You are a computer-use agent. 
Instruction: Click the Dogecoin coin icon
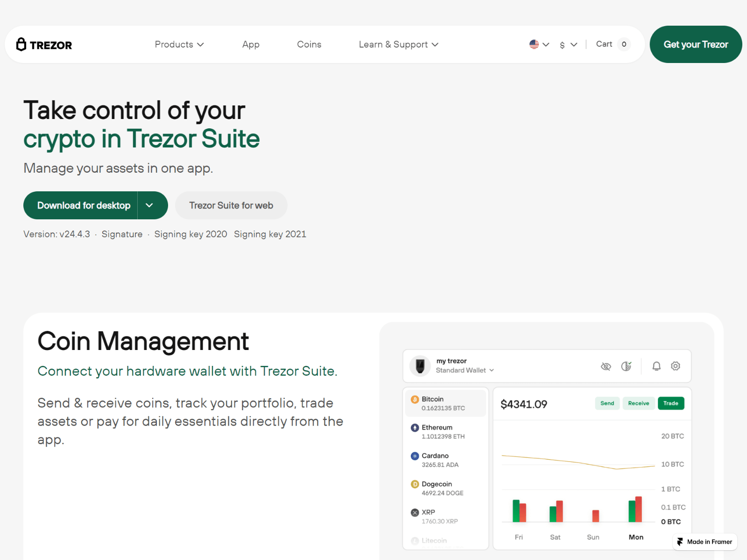[415, 484]
